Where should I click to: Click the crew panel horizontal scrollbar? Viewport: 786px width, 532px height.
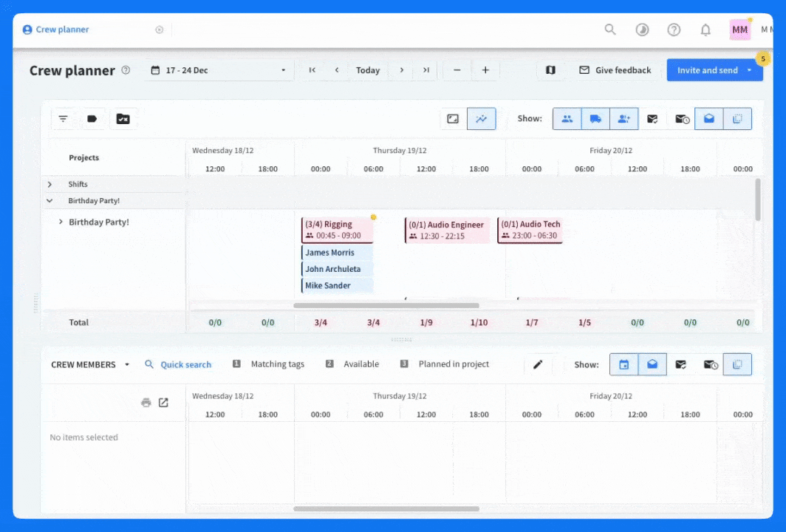tap(386, 508)
